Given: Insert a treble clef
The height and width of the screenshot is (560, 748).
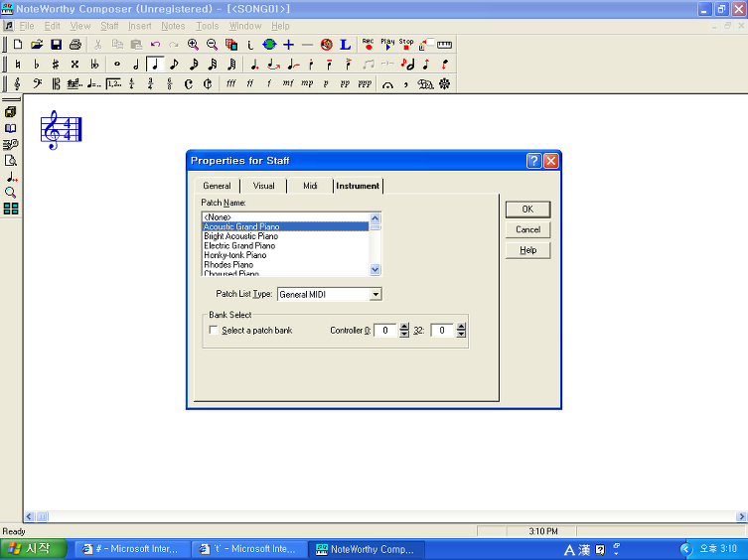Looking at the screenshot, I should point(18,84).
